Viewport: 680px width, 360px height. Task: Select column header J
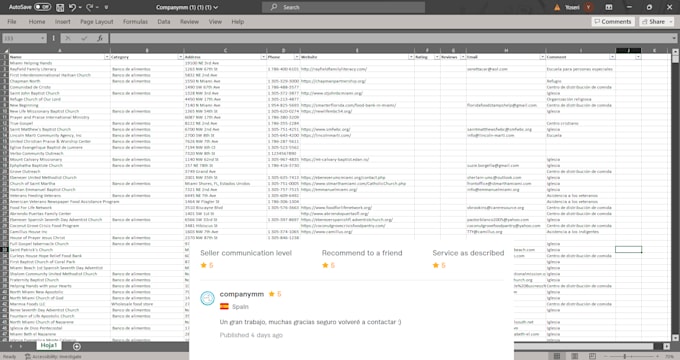tap(628, 51)
